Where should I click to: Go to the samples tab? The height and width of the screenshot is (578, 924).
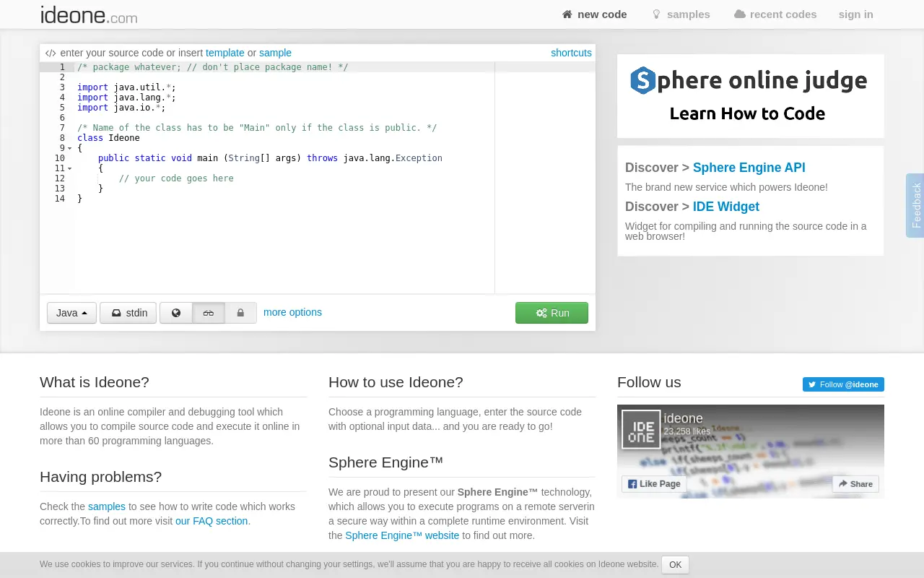click(681, 14)
